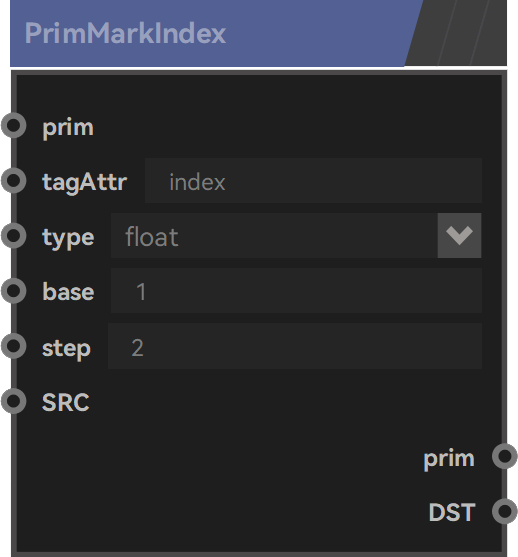Click the tagAttr parameter label
The height and width of the screenshot is (557, 518).
pos(85,182)
